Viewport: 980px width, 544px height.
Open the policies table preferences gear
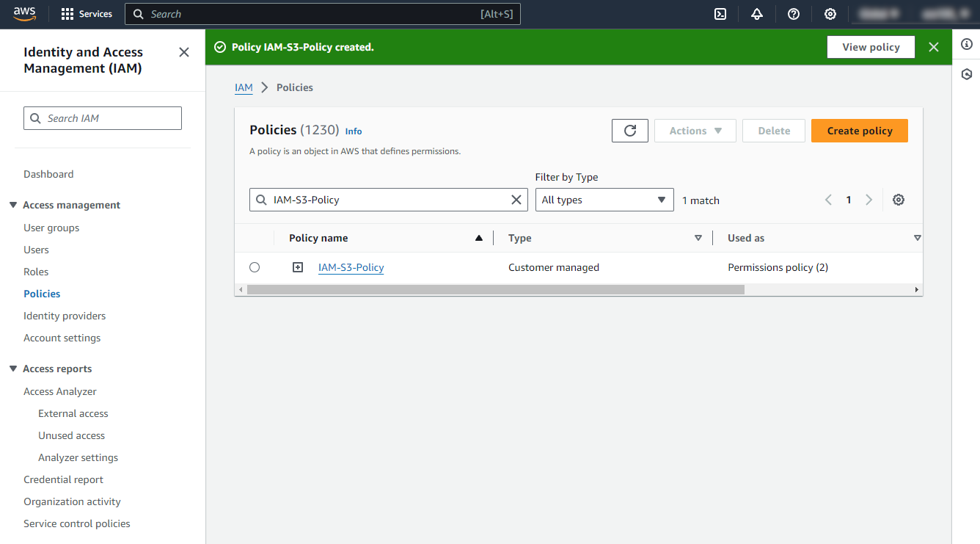click(898, 199)
